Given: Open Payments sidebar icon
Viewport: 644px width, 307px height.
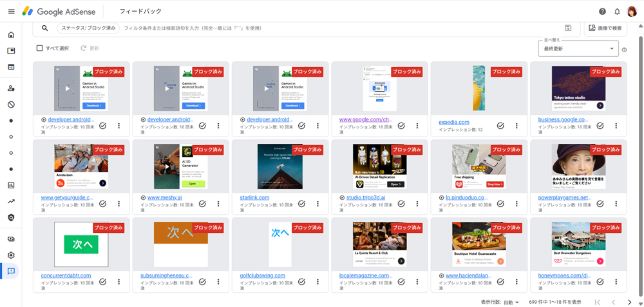Looking at the screenshot, I should 11,239.
